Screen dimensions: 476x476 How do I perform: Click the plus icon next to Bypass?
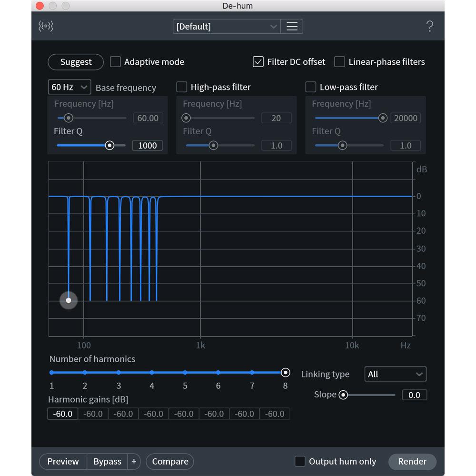point(134,461)
